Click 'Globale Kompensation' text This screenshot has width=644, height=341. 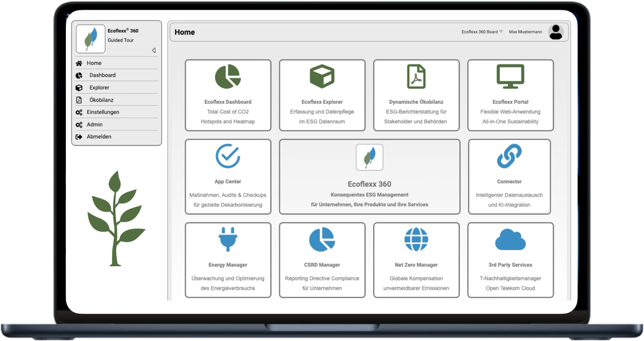416,278
